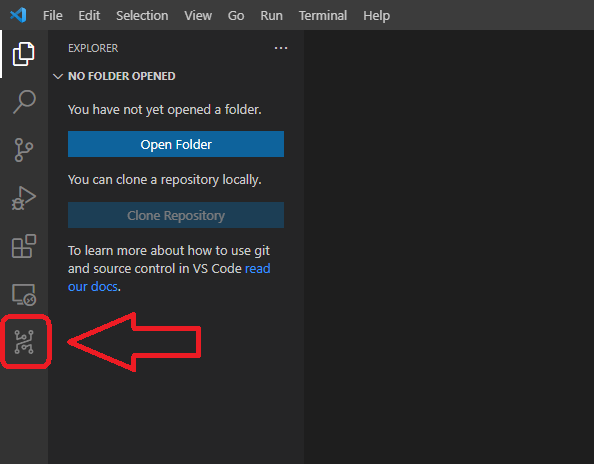Open the Go menu
594x464 pixels.
click(236, 16)
